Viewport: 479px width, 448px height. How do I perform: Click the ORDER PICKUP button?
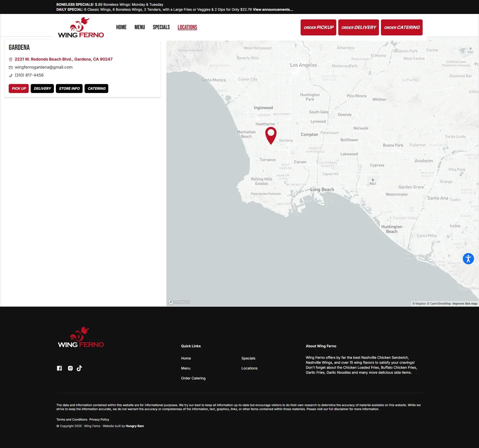coord(318,27)
